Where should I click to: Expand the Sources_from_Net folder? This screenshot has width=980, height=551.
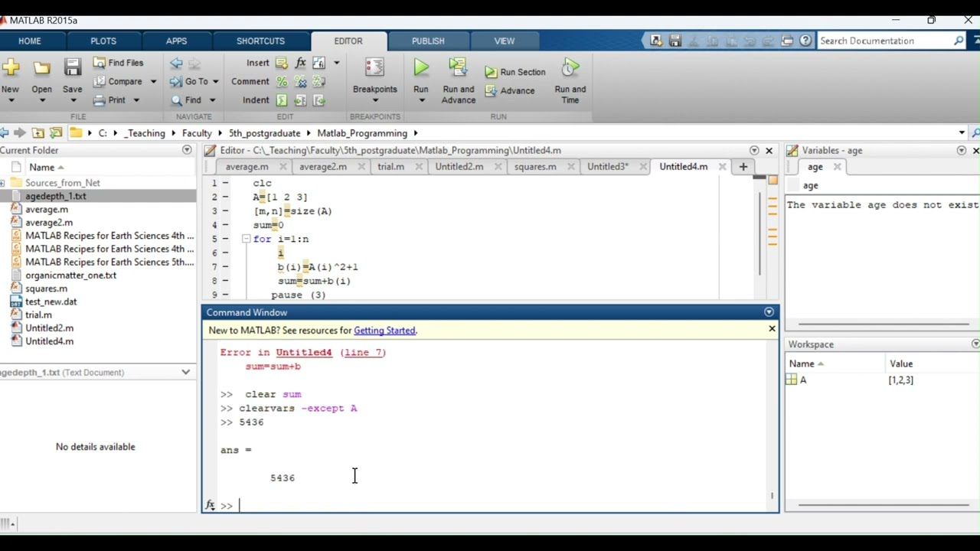point(3,183)
